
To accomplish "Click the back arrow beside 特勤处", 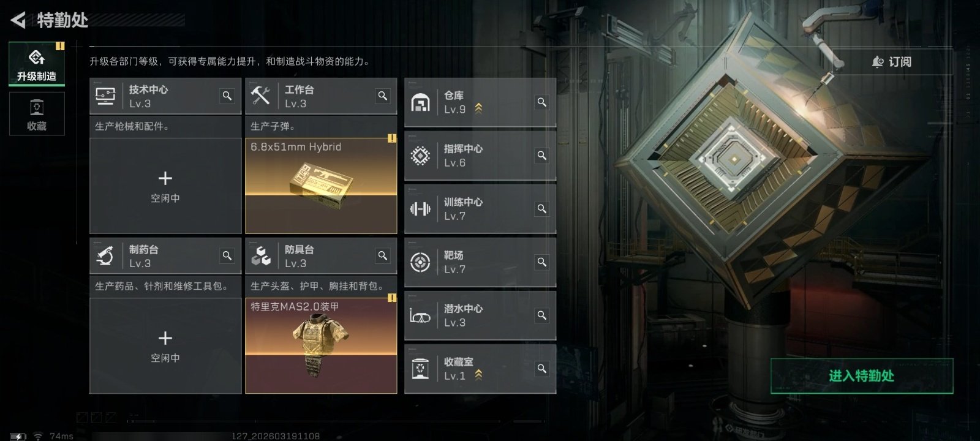I will (x=18, y=20).
